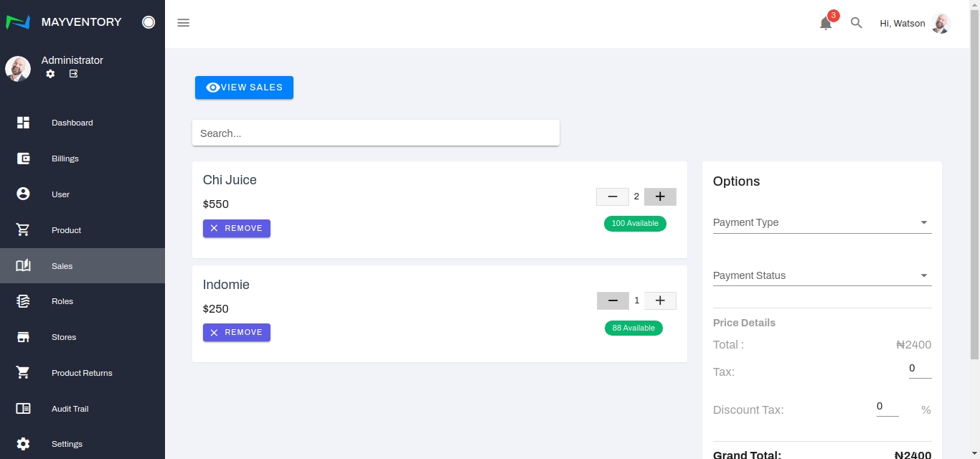The image size is (980, 459).
Task: Click the Dashboard sidebar icon
Action: coord(23,123)
